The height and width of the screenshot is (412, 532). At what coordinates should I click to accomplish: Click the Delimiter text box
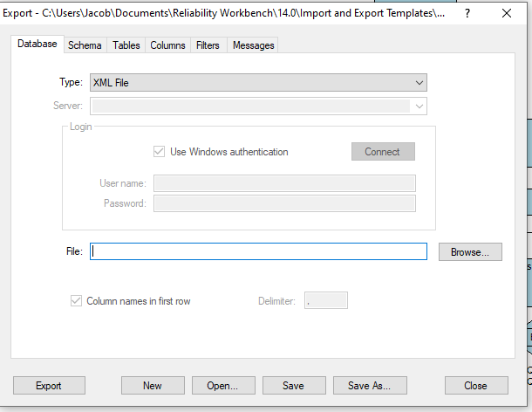325,301
